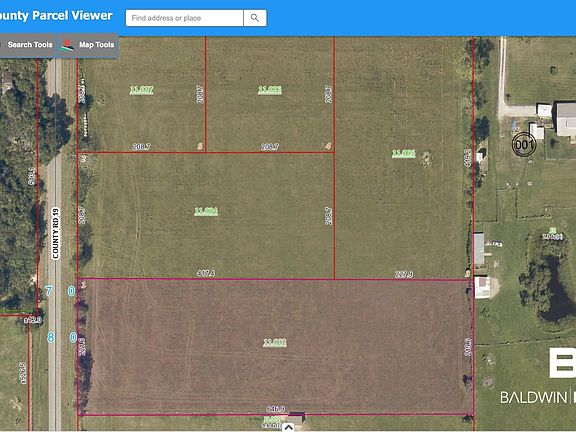
Task: Click the circled 001 parcel marker
Action: (x=524, y=144)
